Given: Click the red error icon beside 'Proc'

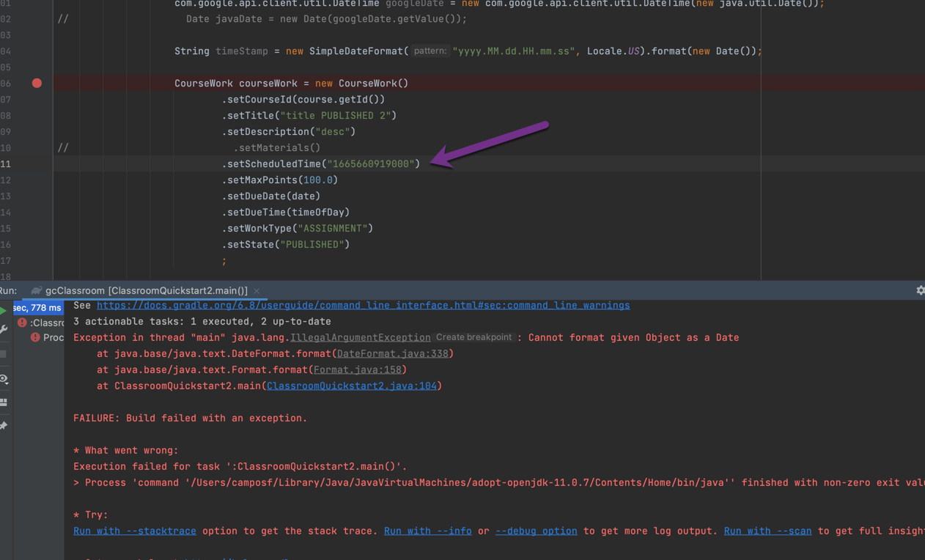Looking at the screenshot, I should tap(34, 338).
